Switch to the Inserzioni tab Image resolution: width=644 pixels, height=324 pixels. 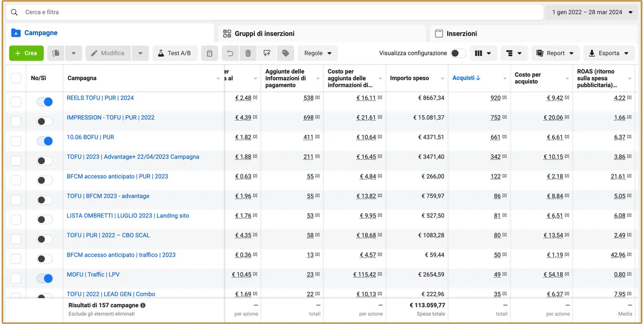coord(534,33)
